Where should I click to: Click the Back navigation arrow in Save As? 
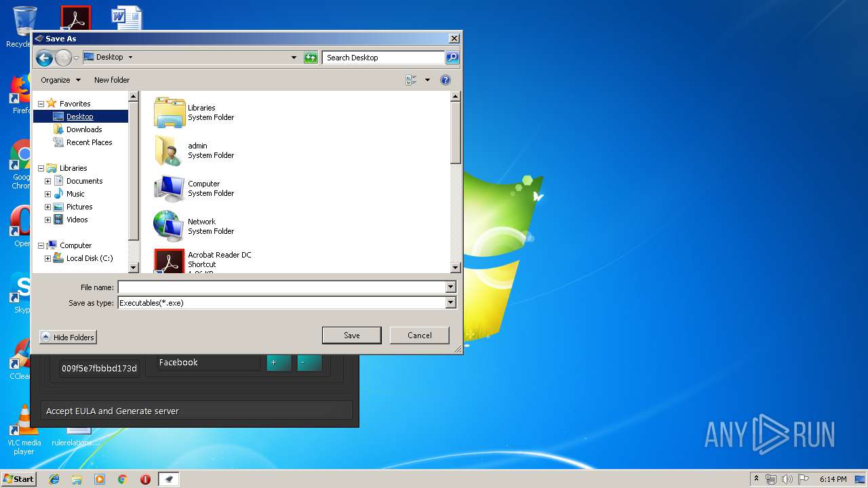click(45, 58)
